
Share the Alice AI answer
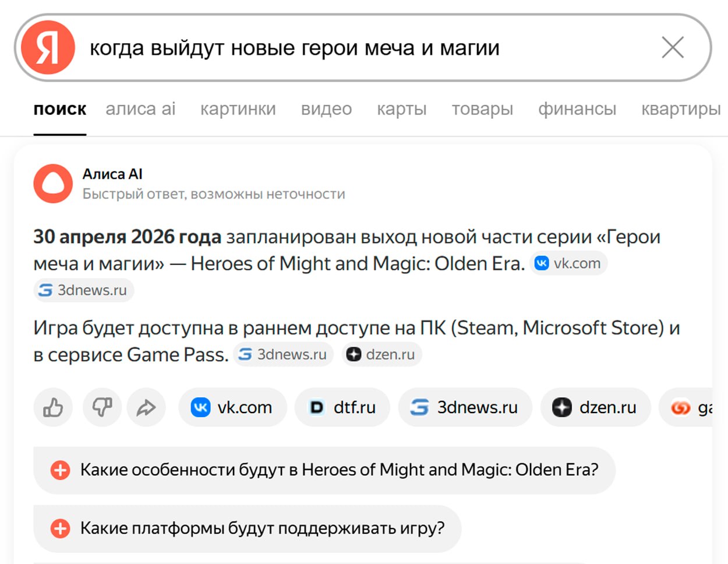(146, 407)
